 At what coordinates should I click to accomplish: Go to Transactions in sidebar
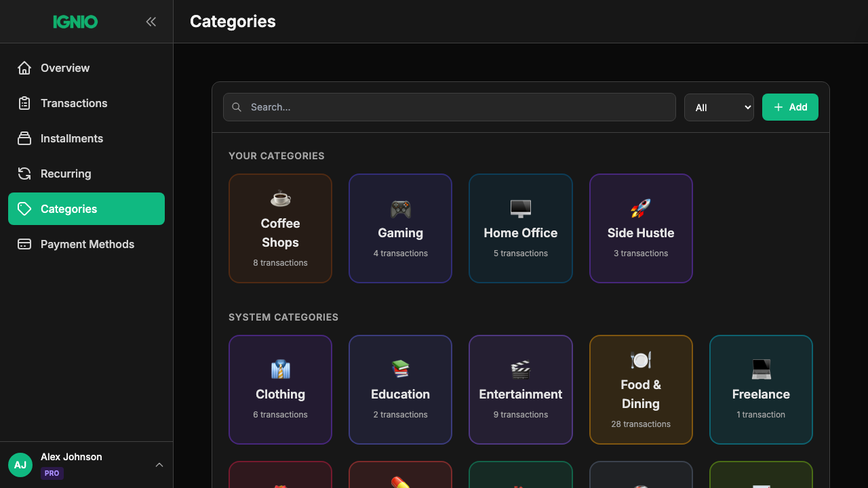coord(86,103)
